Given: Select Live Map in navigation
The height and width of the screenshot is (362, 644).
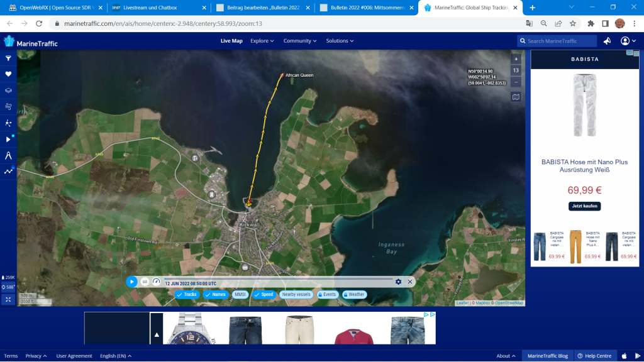Looking at the screenshot, I should [231, 41].
